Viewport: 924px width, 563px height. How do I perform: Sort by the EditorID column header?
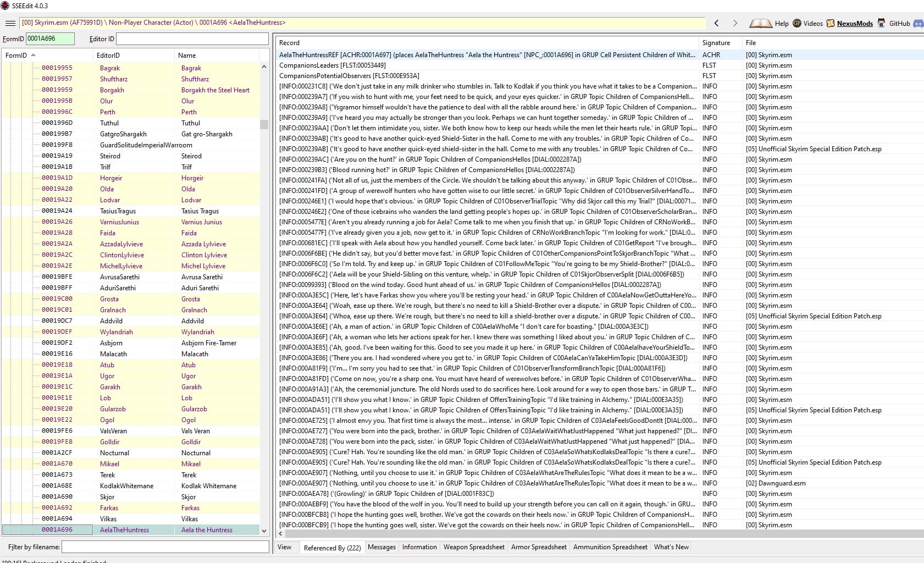click(134, 55)
